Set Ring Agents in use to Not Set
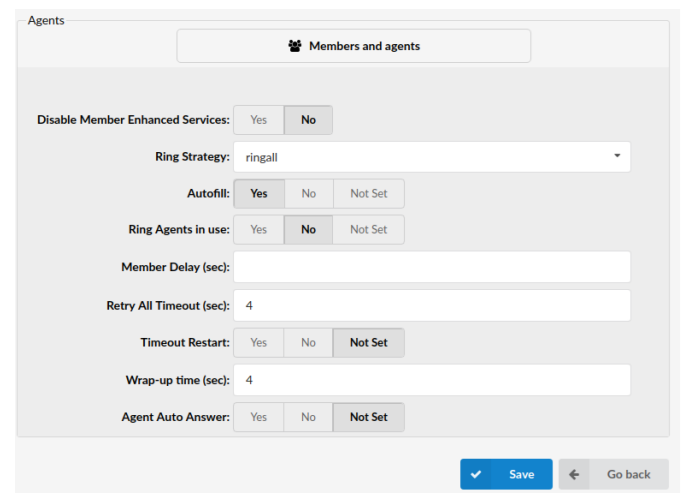 click(x=368, y=230)
